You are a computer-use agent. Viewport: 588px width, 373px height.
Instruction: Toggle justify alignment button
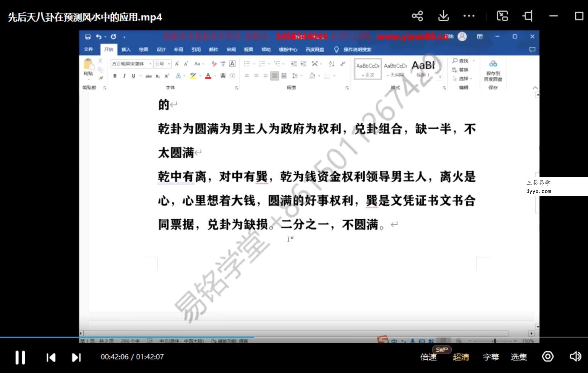[x=274, y=76]
